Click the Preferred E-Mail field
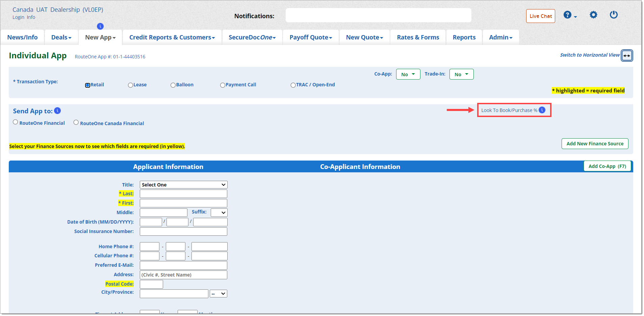The width and height of the screenshot is (644, 316). [183, 265]
